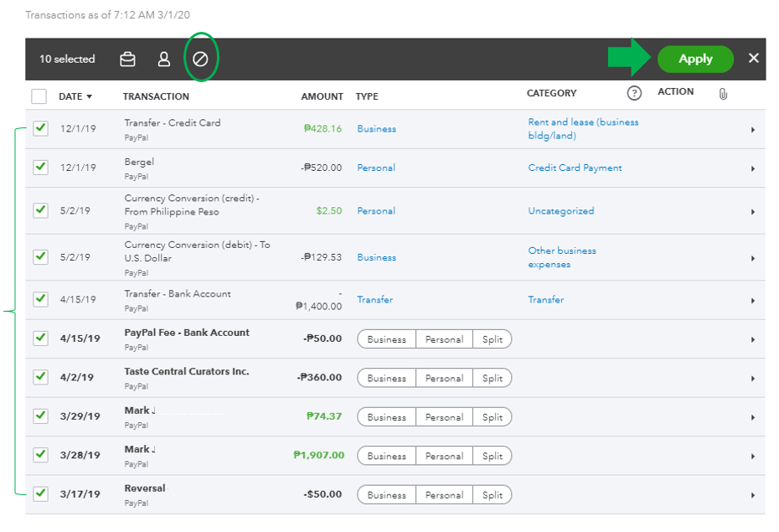
Task: Click the exclude circle-slash icon
Action: point(200,59)
